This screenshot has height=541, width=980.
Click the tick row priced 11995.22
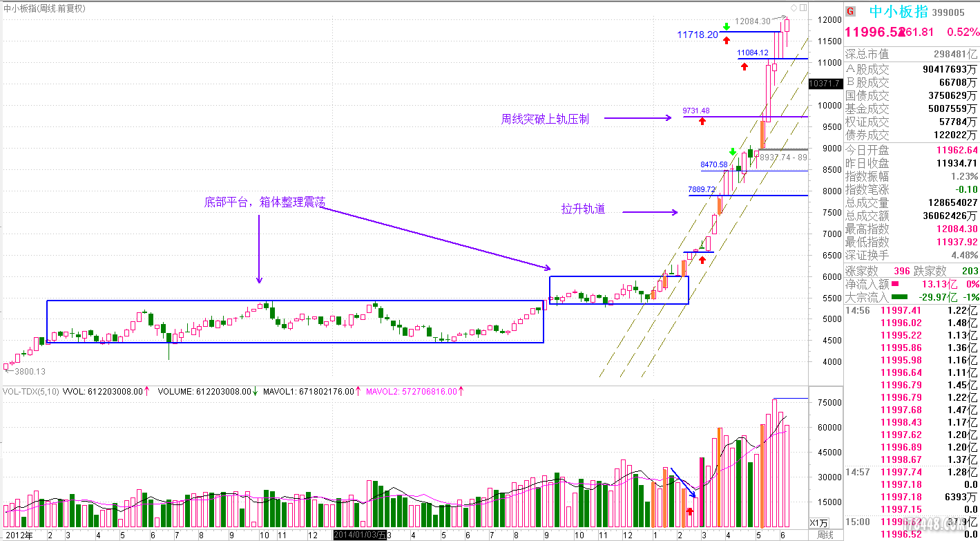click(912, 335)
